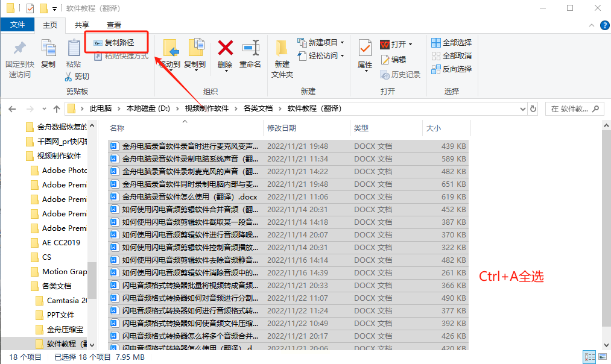611x364 pixels.
Task: Expand the address bar history dropdown
Action: [x=522, y=109]
